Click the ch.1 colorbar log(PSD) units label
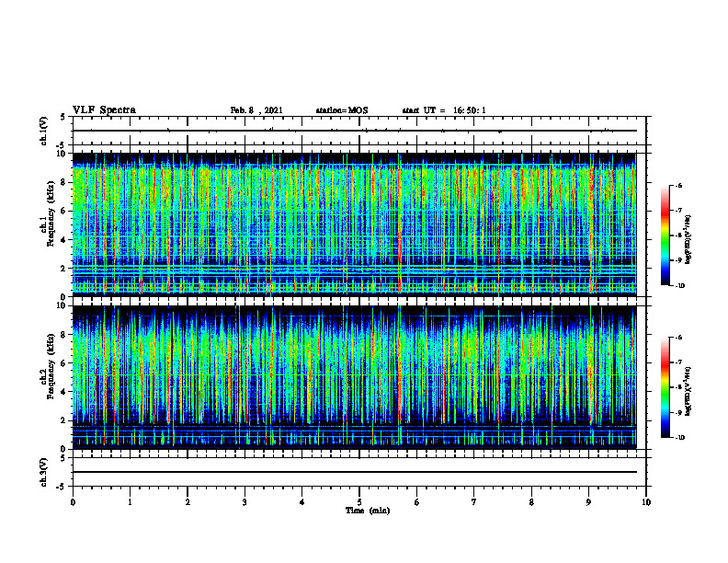The image size is (728, 563). 689,240
